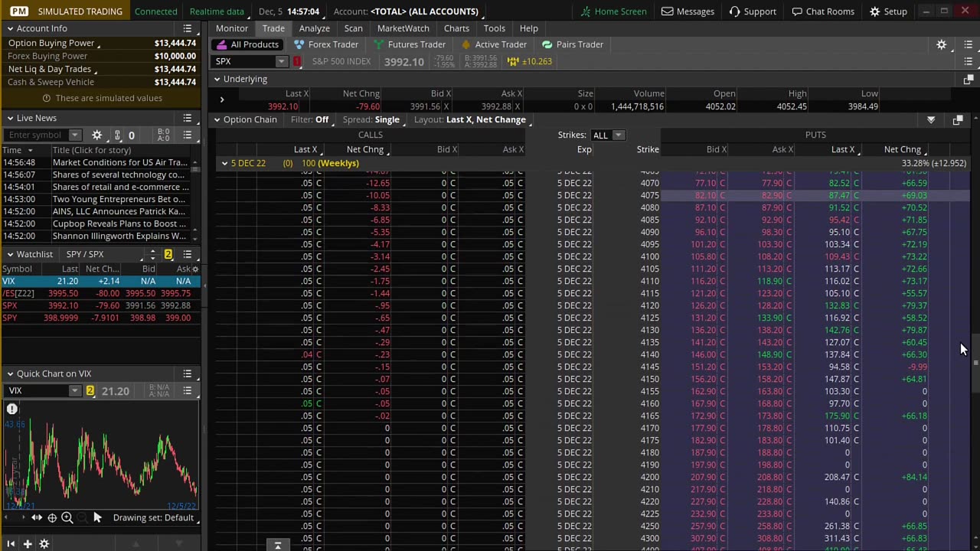
Task: Click the scroll-to-top button below the option chain
Action: tap(278, 545)
